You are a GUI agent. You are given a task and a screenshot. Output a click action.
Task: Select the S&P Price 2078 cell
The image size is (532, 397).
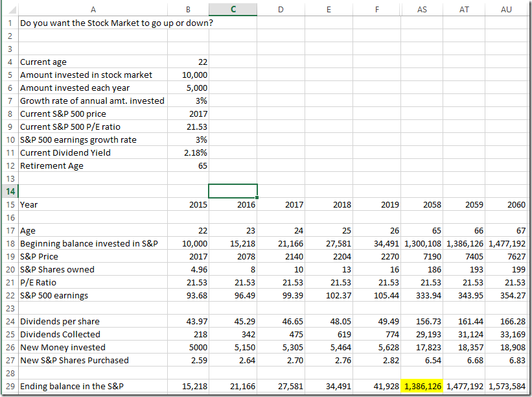coord(233,256)
